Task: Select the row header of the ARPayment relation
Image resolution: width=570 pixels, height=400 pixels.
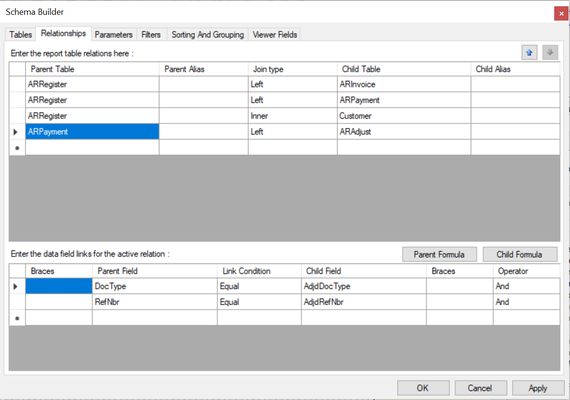Action: pos(17,132)
